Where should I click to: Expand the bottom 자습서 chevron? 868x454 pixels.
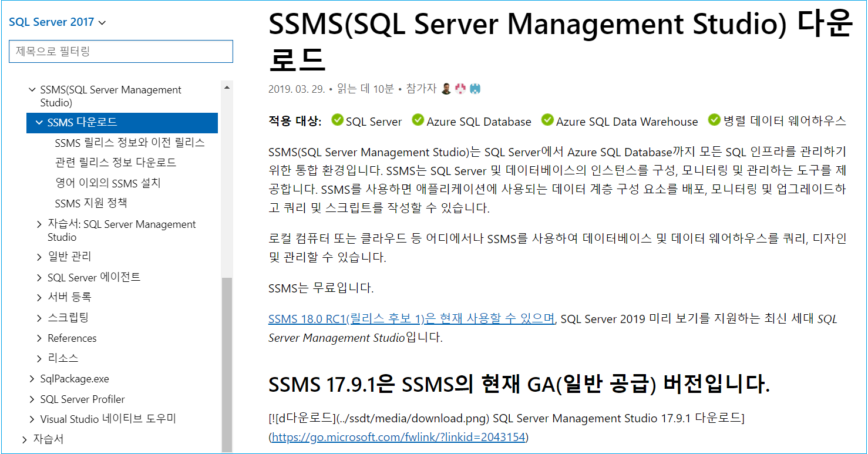coord(25,439)
